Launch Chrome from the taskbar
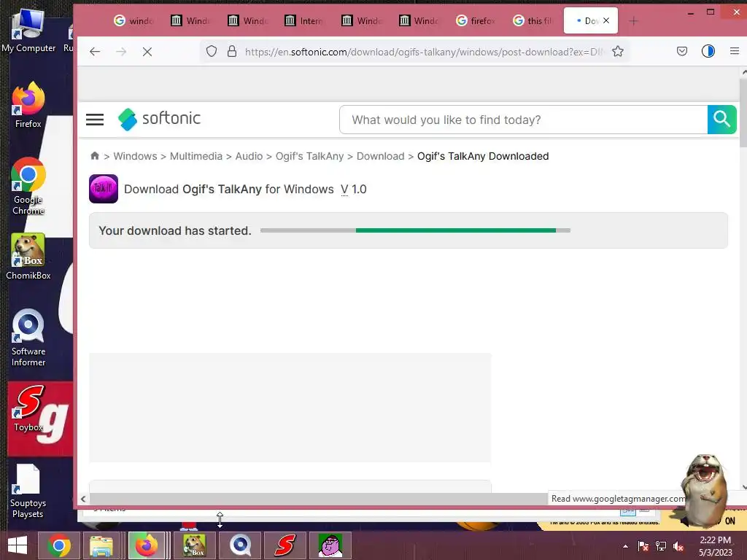The width and height of the screenshot is (747, 560). point(59,545)
